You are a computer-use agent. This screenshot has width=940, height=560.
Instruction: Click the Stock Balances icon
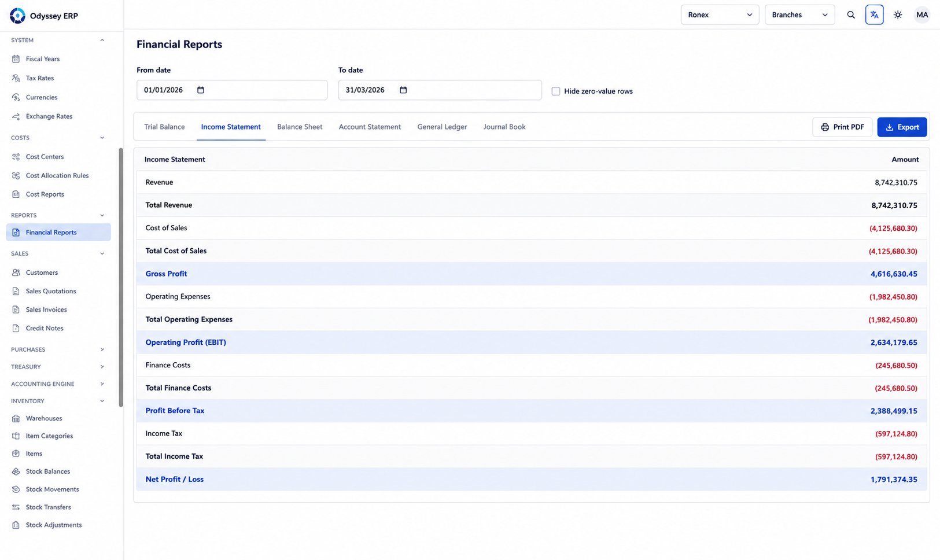(16, 471)
